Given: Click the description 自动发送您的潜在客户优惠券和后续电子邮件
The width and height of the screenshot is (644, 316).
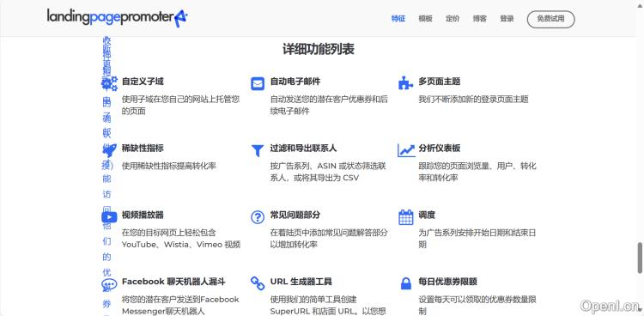Looking at the screenshot, I should pyautogui.click(x=329, y=105).
